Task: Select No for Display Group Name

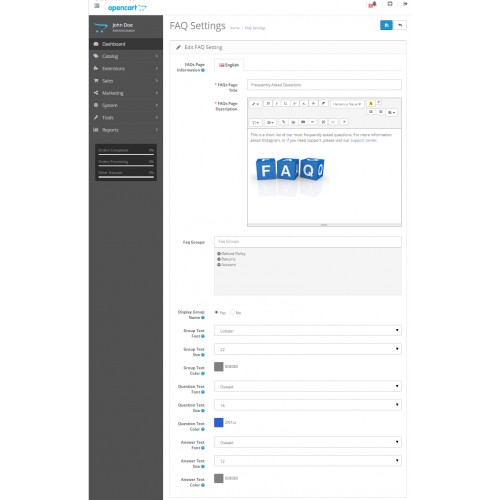Action: 233,312
